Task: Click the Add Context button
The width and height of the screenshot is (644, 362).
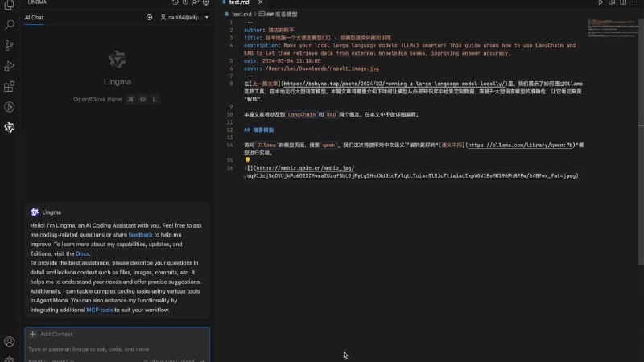Action: click(x=52, y=334)
